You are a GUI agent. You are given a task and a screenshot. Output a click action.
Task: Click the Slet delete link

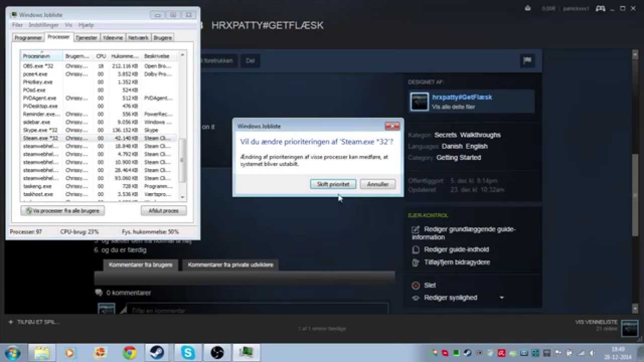(430, 285)
